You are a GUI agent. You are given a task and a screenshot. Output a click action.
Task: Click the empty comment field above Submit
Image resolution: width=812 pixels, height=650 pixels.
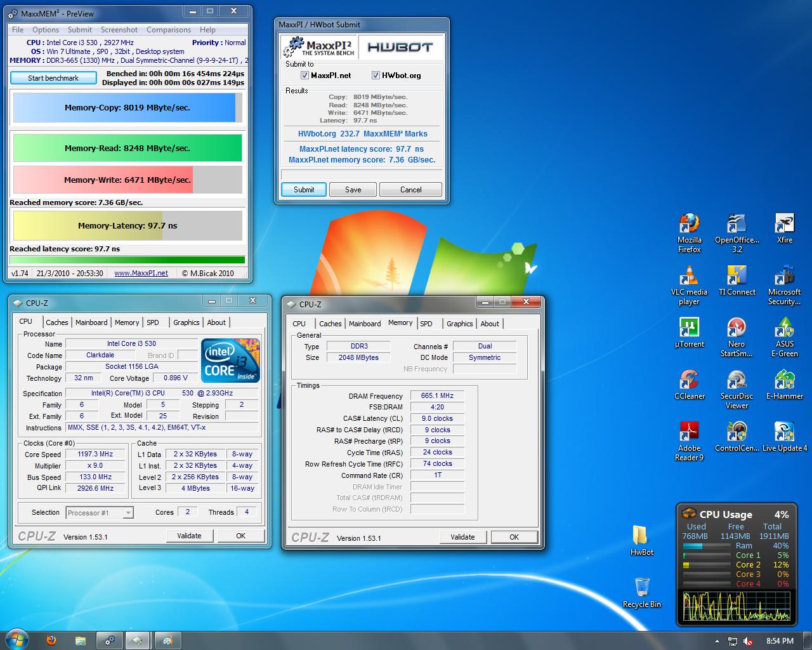[x=362, y=174]
